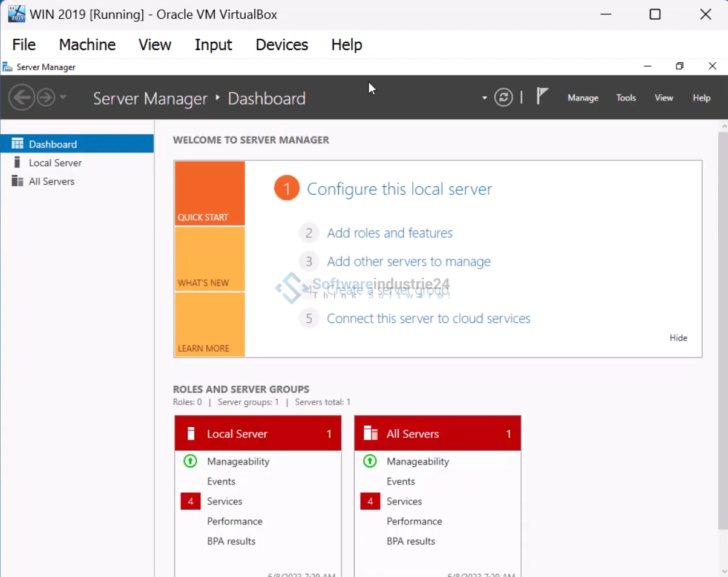Click the Local Server Manageability green icon
Image resolution: width=728 pixels, height=577 pixels.
(190, 461)
